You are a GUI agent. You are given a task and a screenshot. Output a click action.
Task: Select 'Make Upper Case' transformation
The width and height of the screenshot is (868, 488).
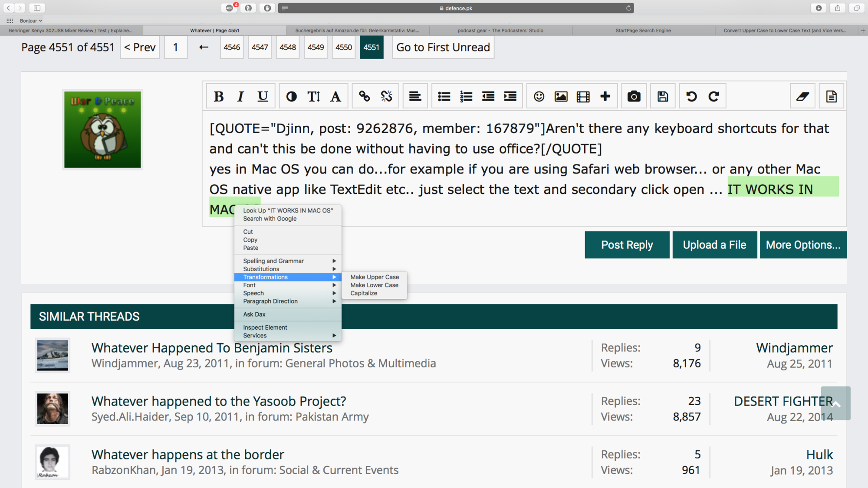pyautogui.click(x=375, y=276)
